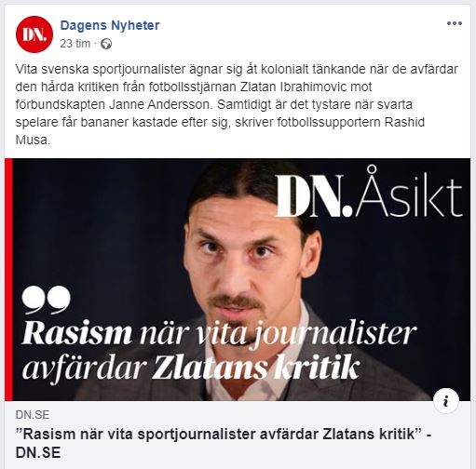Click the red vertical stripe beside the image

8,280
